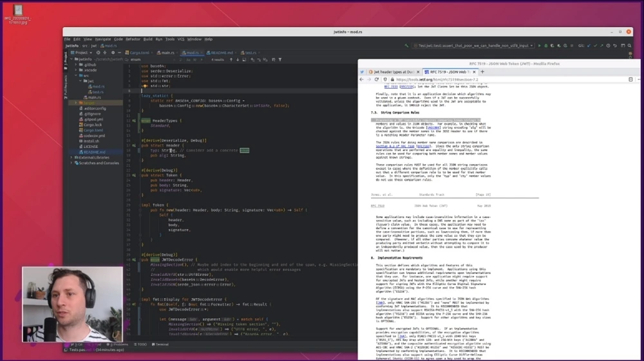
Task: Follow RFC 7519 link in page header
Action: (x=377, y=206)
